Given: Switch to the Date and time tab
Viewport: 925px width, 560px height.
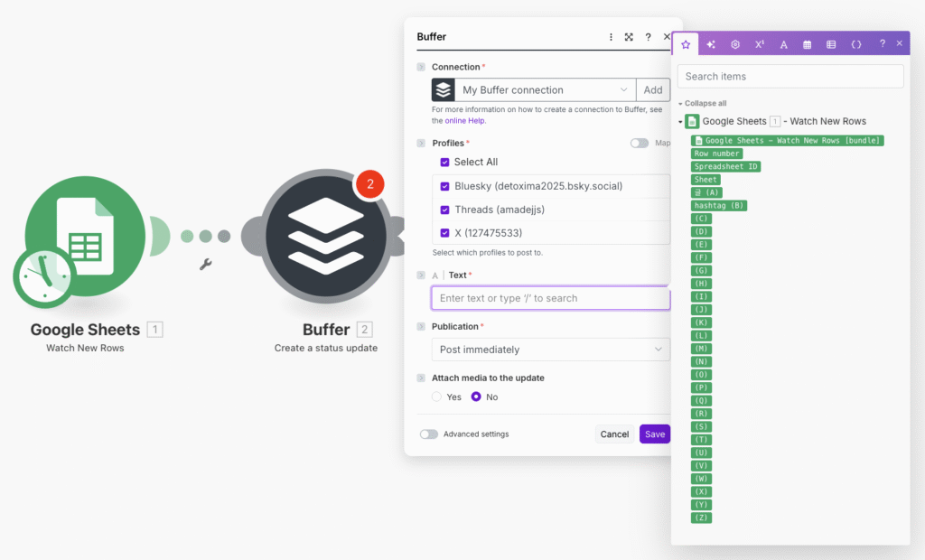Looking at the screenshot, I should [x=808, y=44].
